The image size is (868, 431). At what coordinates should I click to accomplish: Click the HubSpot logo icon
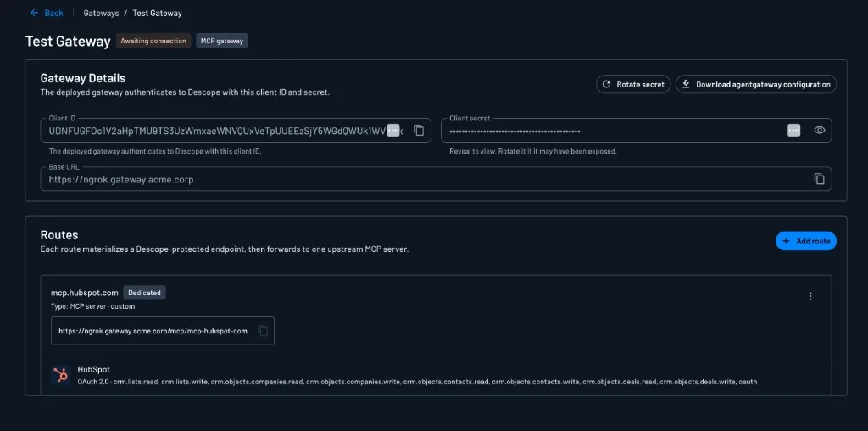point(60,375)
